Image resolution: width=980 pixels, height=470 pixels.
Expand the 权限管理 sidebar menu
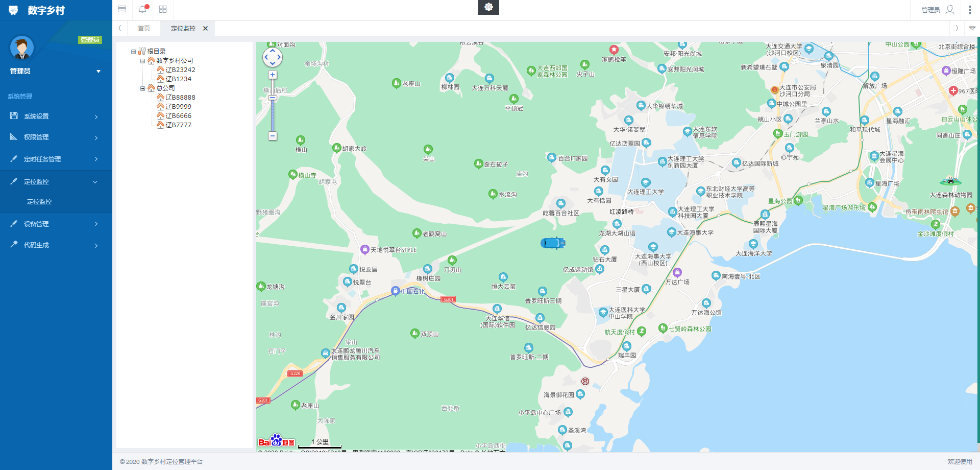coord(56,137)
